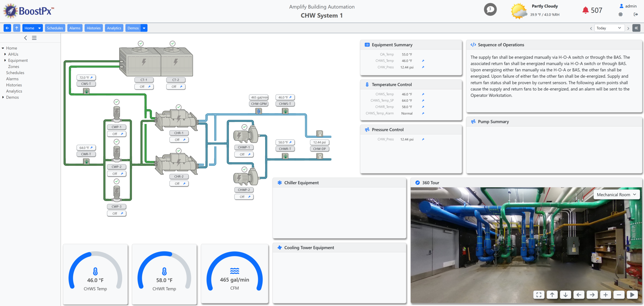Open Schedules link in the sidebar

click(15, 73)
